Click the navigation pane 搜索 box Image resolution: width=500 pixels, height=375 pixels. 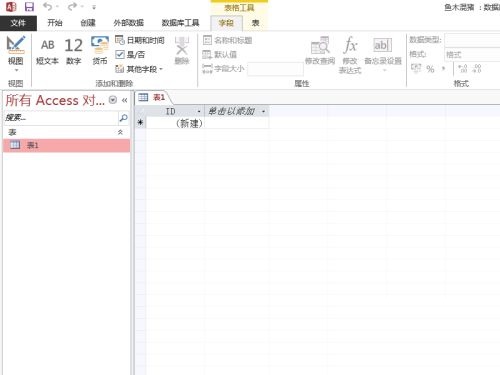pyautogui.click(x=61, y=117)
